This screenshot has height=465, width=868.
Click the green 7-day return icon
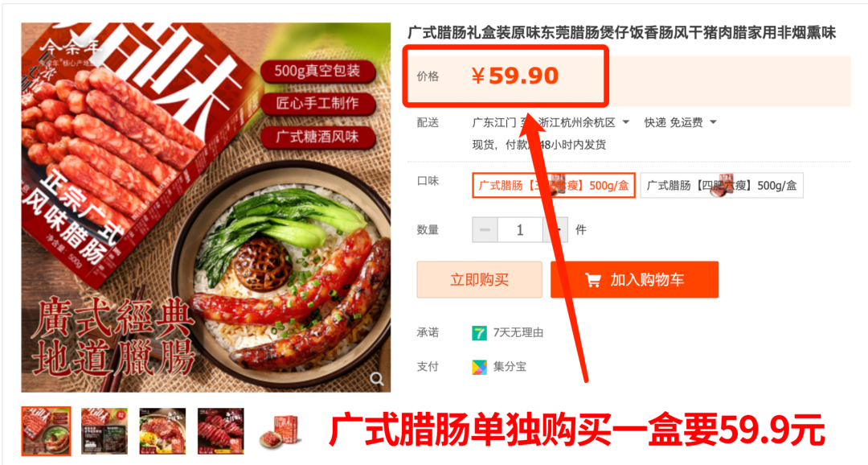[x=479, y=333]
